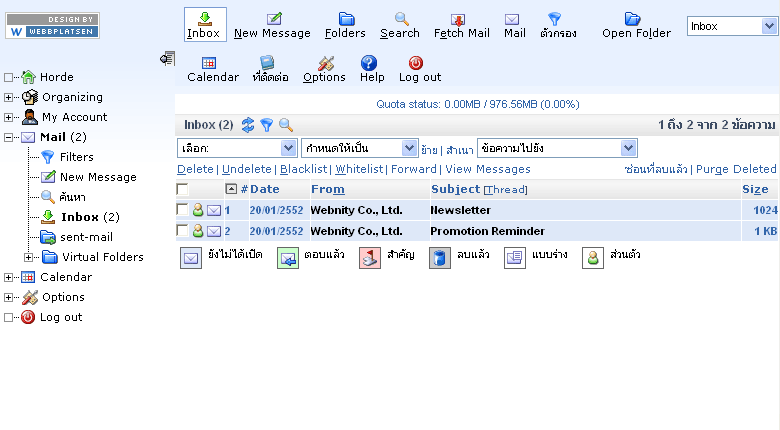Screen dimensions: 780x430
Task: Sort messages by the Size column
Action: pos(755,189)
